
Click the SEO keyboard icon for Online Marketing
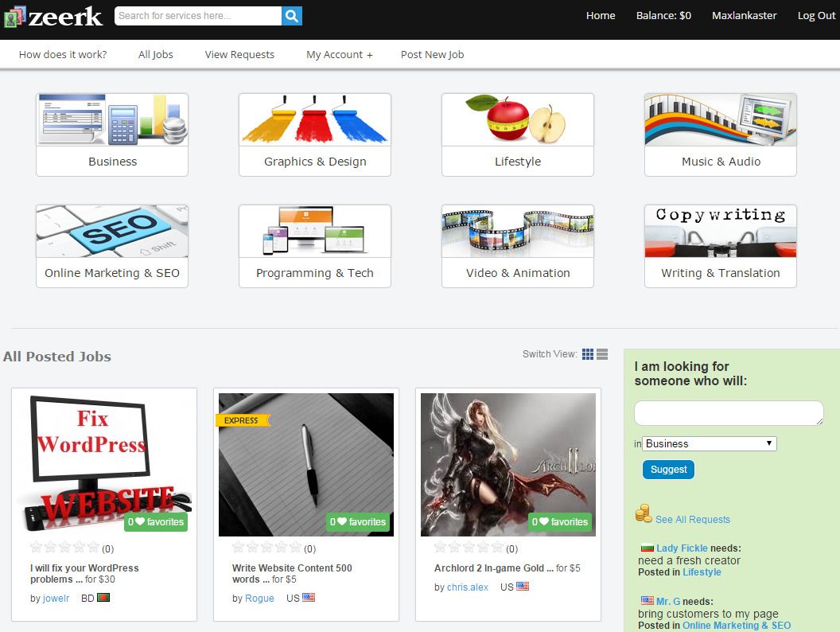tap(111, 231)
